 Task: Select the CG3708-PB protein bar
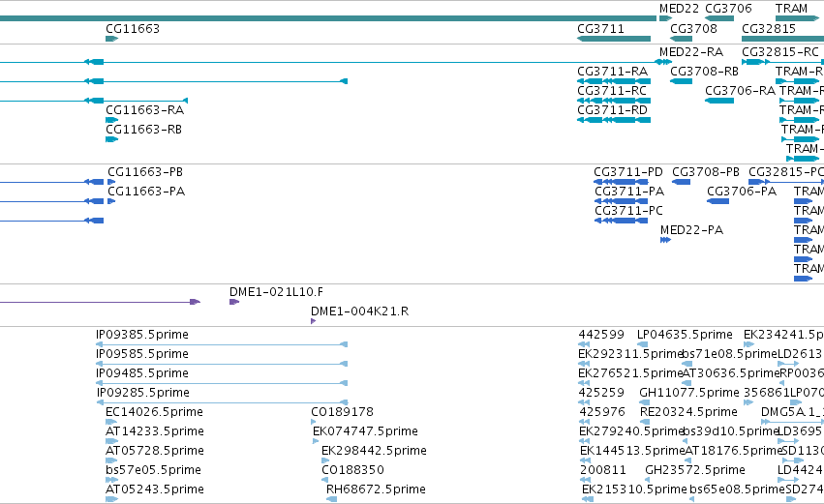pos(681,182)
